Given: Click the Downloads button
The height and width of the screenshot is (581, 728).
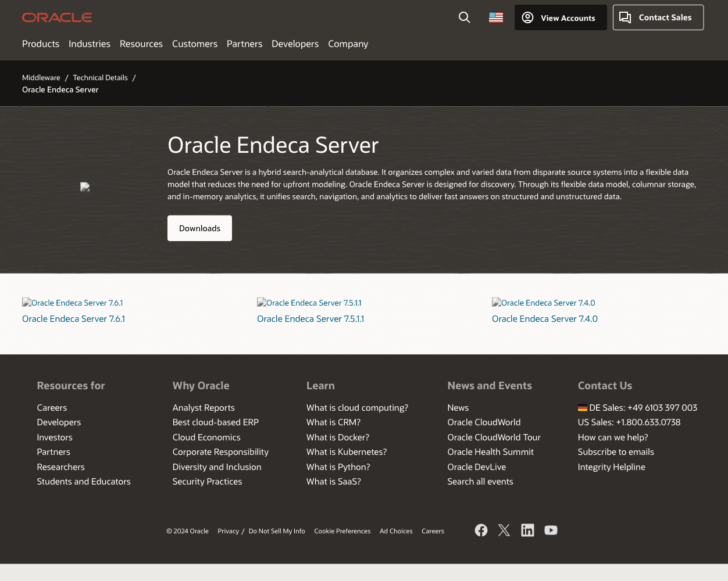Looking at the screenshot, I should tap(199, 228).
